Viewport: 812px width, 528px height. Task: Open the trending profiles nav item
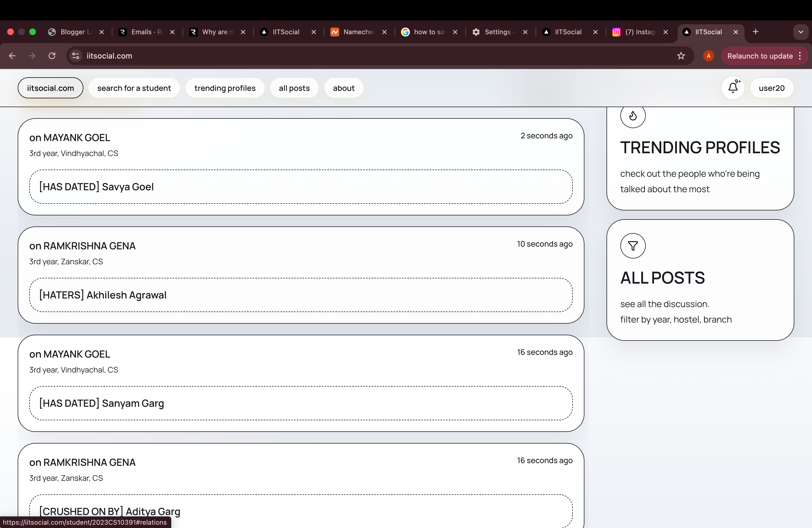[225, 88]
